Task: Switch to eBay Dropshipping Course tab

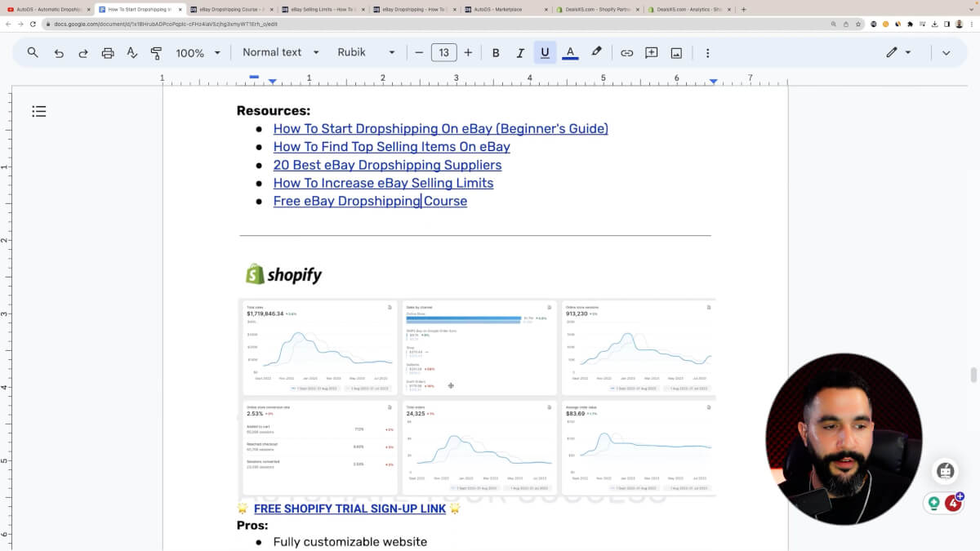Action: (232, 9)
